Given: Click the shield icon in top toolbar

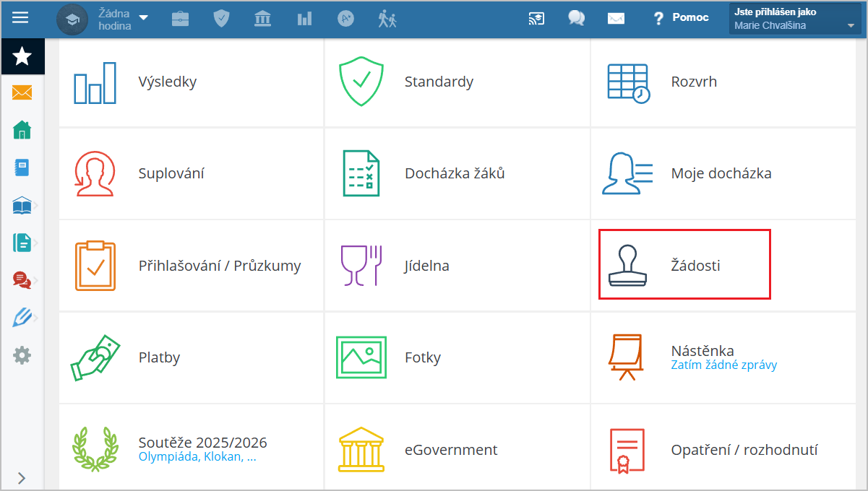Looking at the screenshot, I should [221, 19].
